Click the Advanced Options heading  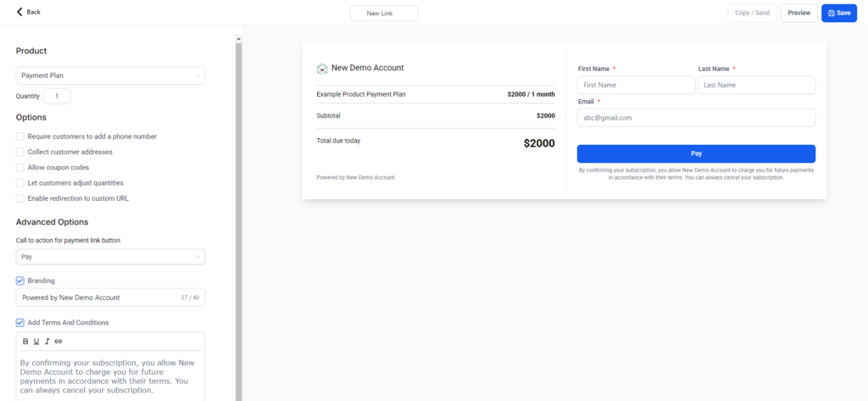[52, 222]
